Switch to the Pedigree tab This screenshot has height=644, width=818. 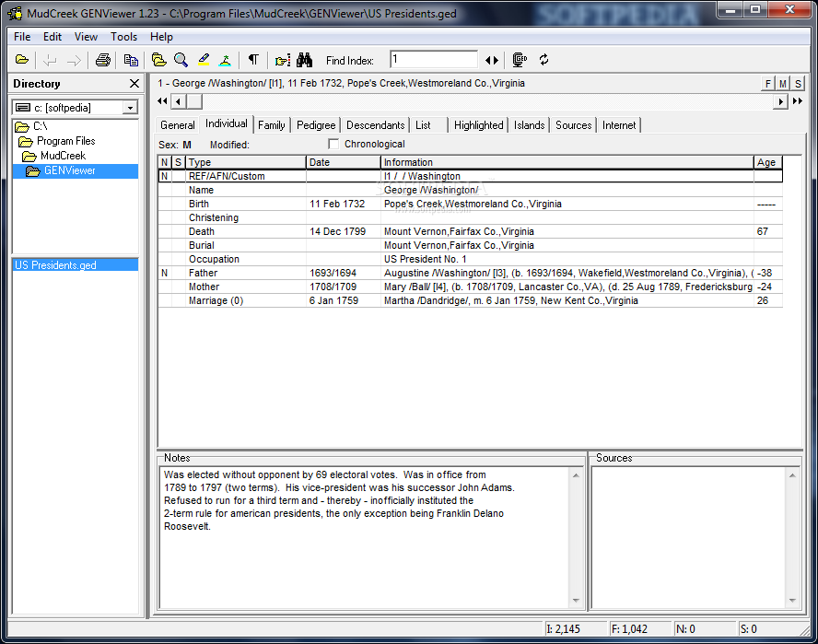coord(316,125)
